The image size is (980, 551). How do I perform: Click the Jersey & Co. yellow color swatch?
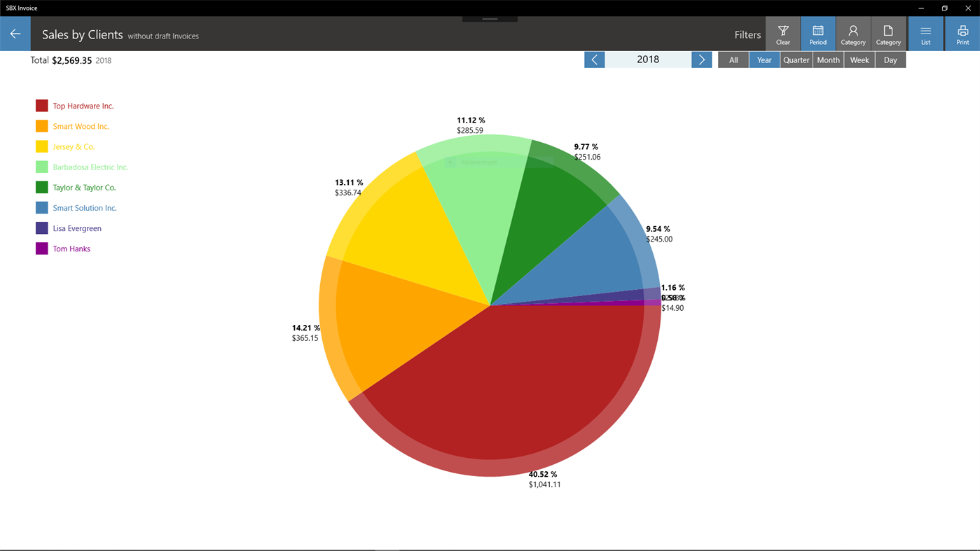(41, 146)
